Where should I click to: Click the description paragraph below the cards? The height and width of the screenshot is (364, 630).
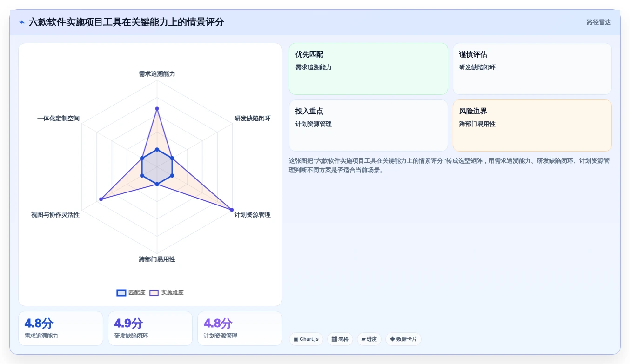click(450, 165)
